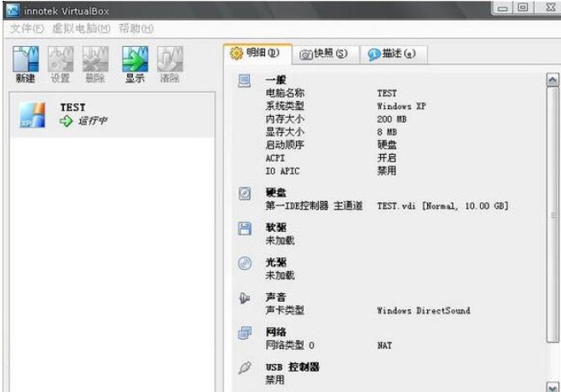This screenshot has height=392, width=561.
Task: Click the 硬盘 (Hard Disk) section heading
Action: tap(275, 193)
